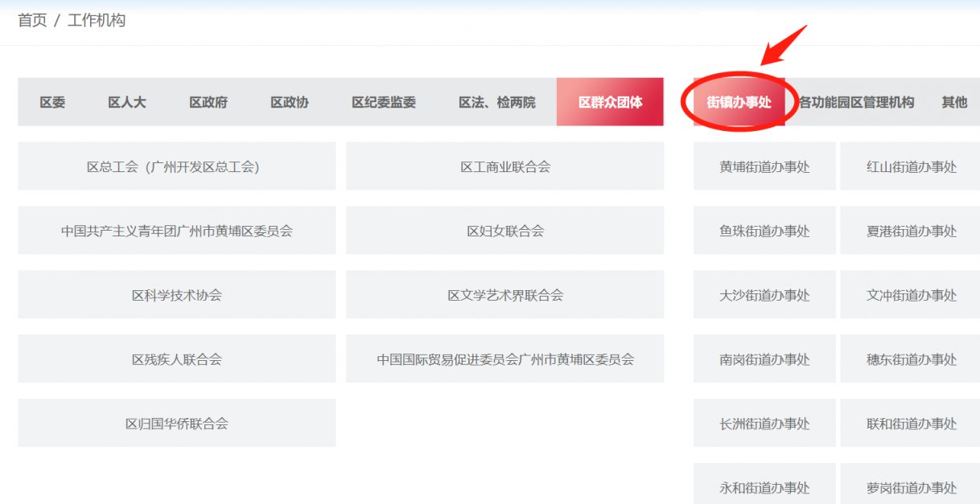Viewport: 980px width, 504px height.
Task: Select 夏港街道办事处
Action: pos(911,231)
